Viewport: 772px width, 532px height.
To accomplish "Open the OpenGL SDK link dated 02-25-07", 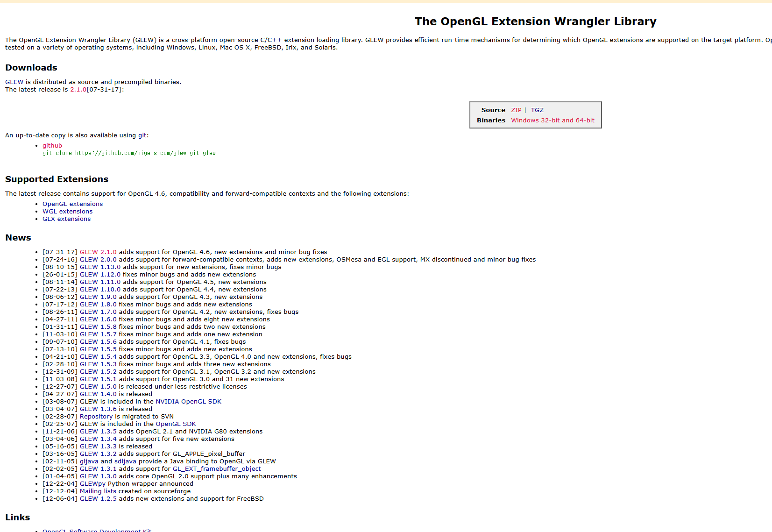I will 176,424.
